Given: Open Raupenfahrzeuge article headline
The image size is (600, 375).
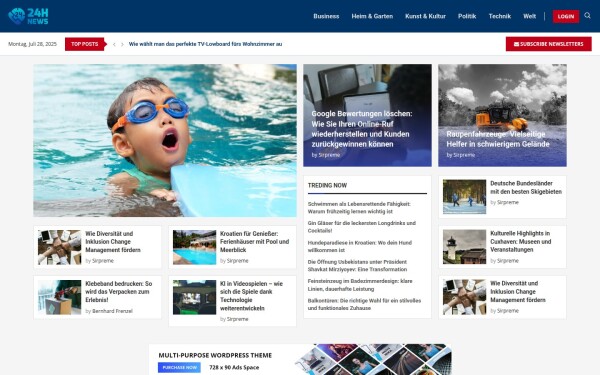Looking at the screenshot, I should tap(497, 139).
